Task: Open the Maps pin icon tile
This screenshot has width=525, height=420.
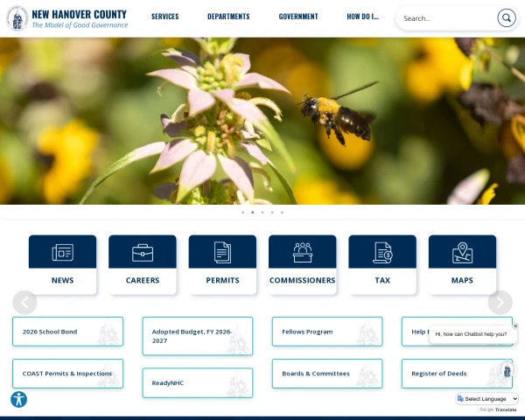Action: tap(462, 252)
